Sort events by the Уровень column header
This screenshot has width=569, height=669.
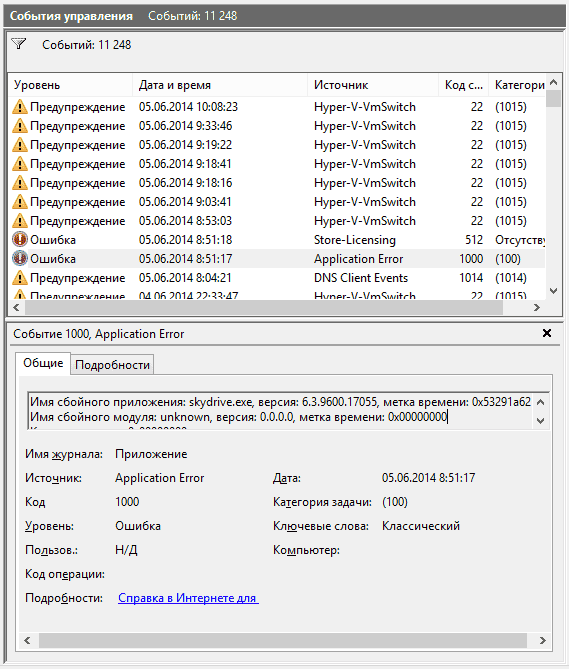pos(71,85)
